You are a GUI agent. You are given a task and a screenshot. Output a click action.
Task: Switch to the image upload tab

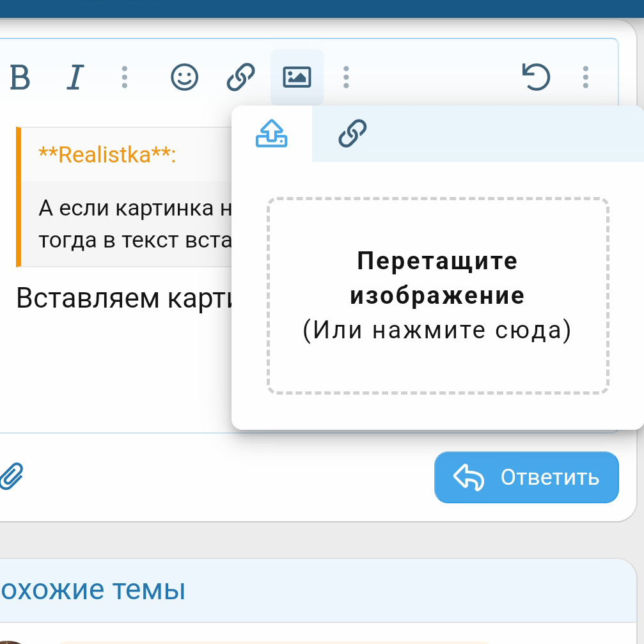271,134
